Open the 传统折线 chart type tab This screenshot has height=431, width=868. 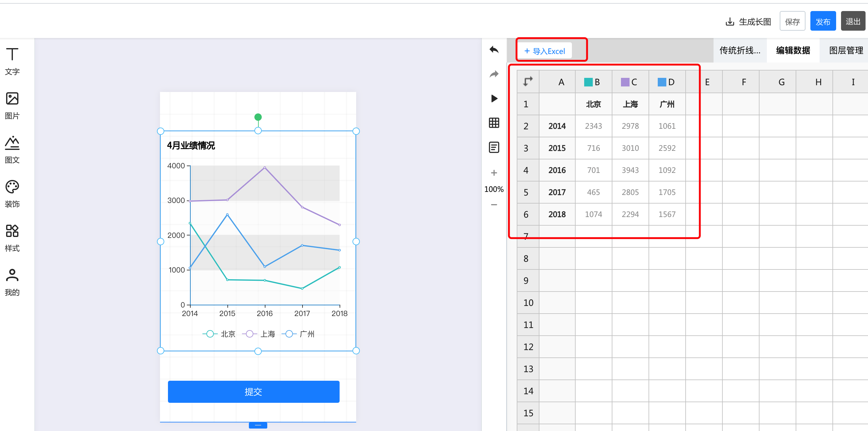click(740, 51)
